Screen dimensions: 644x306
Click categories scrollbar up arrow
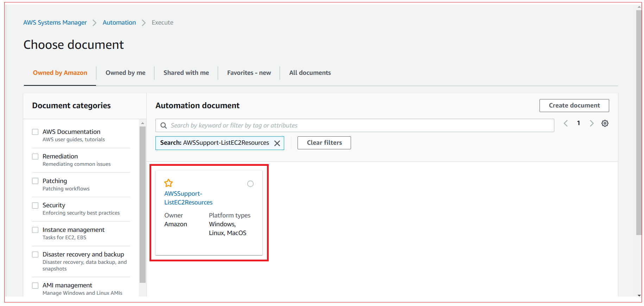coord(142,123)
